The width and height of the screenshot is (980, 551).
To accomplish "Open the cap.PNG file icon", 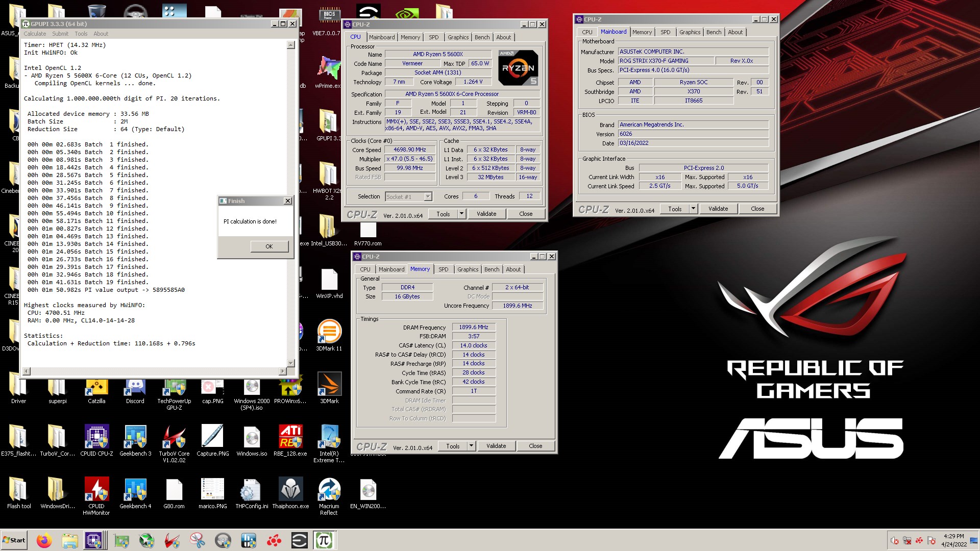I will point(213,388).
